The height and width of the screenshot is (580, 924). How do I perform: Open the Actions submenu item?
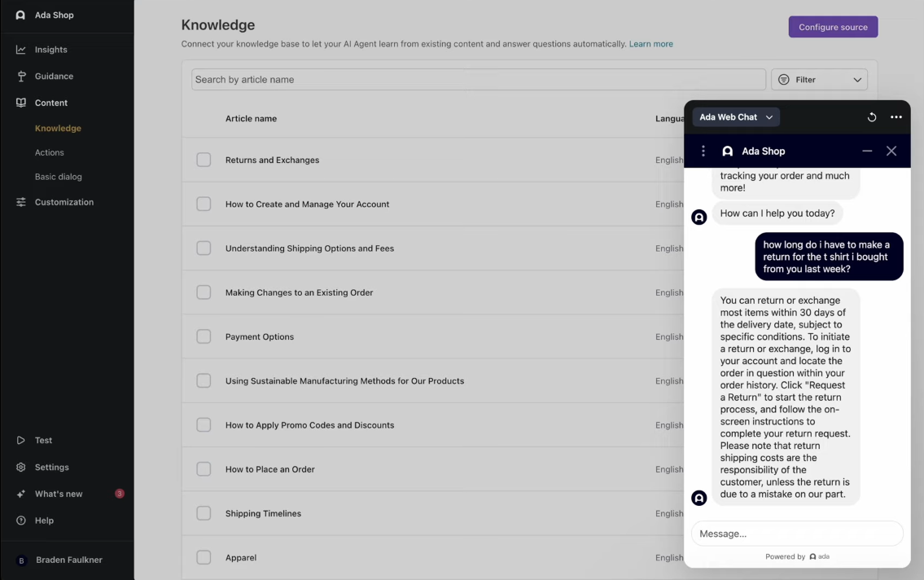(50, 152)
